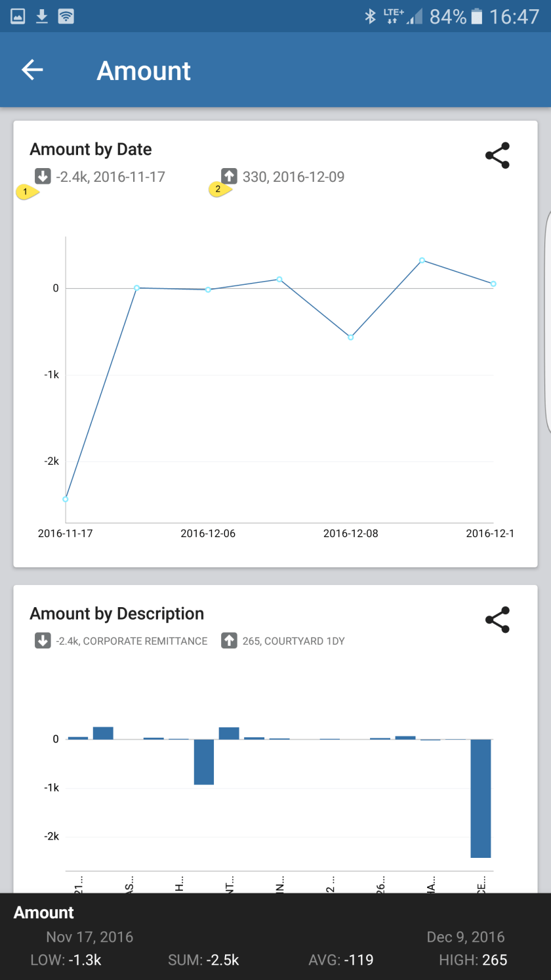Share the Amount by Date chart
Screen dimensions: 551x980
click(497, 156)
